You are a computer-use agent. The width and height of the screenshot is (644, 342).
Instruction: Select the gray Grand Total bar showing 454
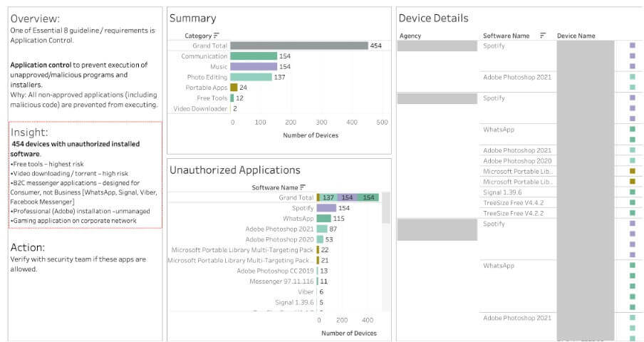(x=299, y=46)
